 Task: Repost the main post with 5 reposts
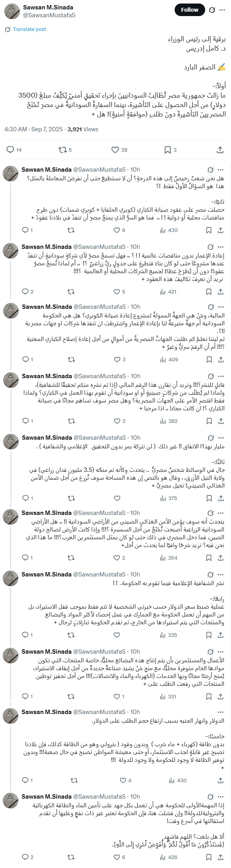point(65,149)
